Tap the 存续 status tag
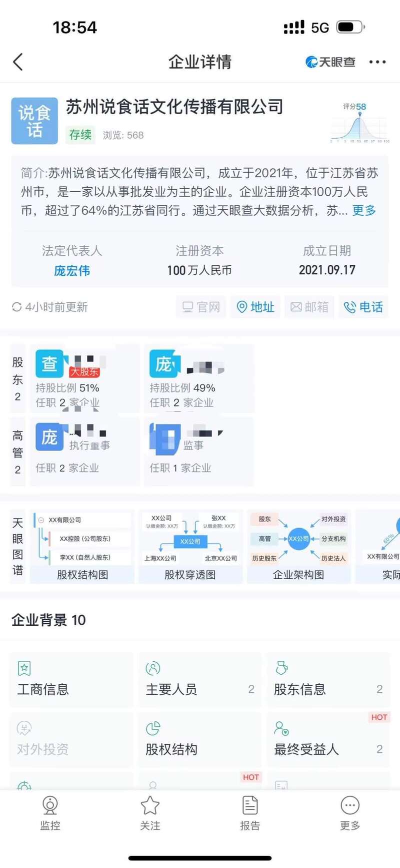The height and width of the screenshot is (868, 400). pos(80,135)
